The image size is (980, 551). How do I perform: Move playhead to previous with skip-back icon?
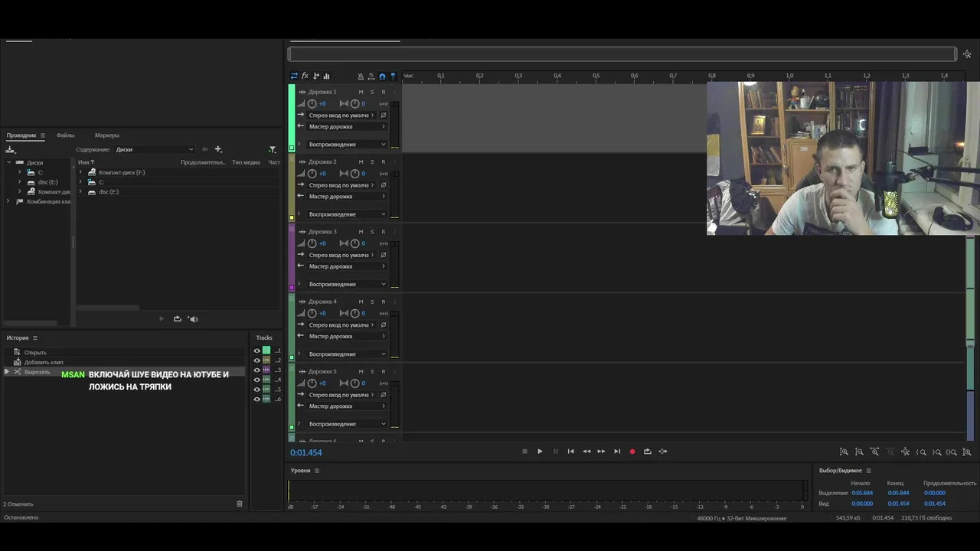[x=570, y=452]
